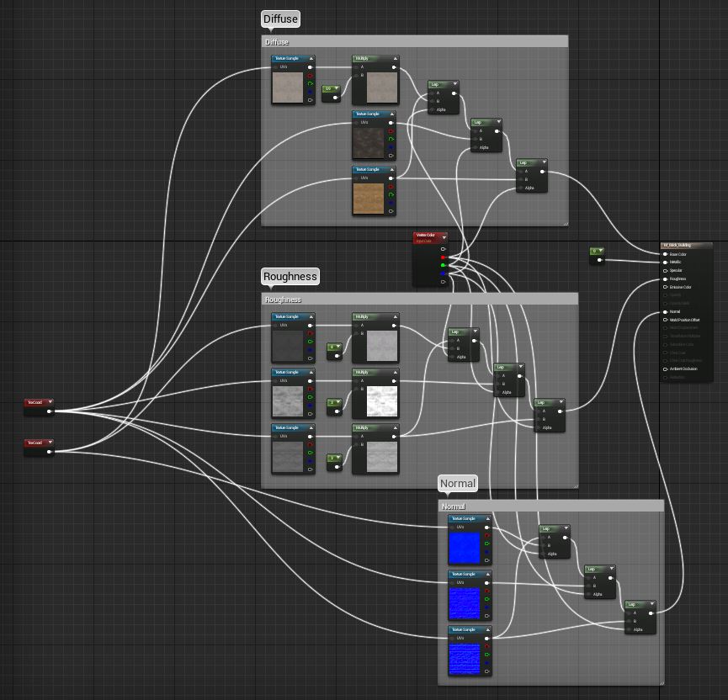728x700 pixels.
Task: Click output pin of the 0 constant near Metallic
Action: click(599, 260)
